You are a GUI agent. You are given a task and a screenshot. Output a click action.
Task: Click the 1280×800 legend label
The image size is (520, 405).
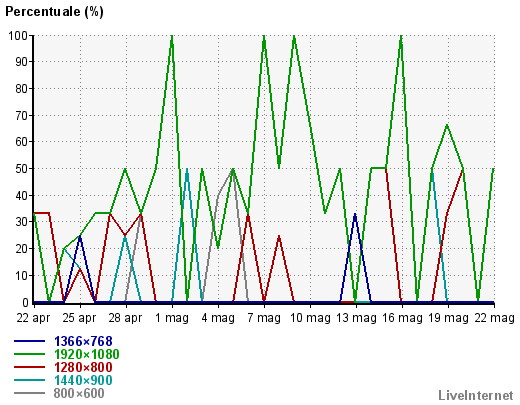[x=83, y=367]
